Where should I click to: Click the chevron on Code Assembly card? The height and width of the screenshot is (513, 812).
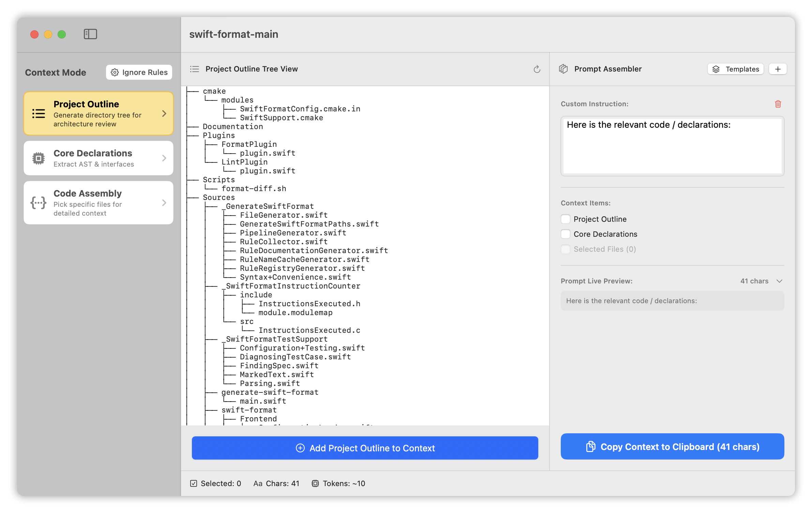pyautogui.click(x=164, y=203)
